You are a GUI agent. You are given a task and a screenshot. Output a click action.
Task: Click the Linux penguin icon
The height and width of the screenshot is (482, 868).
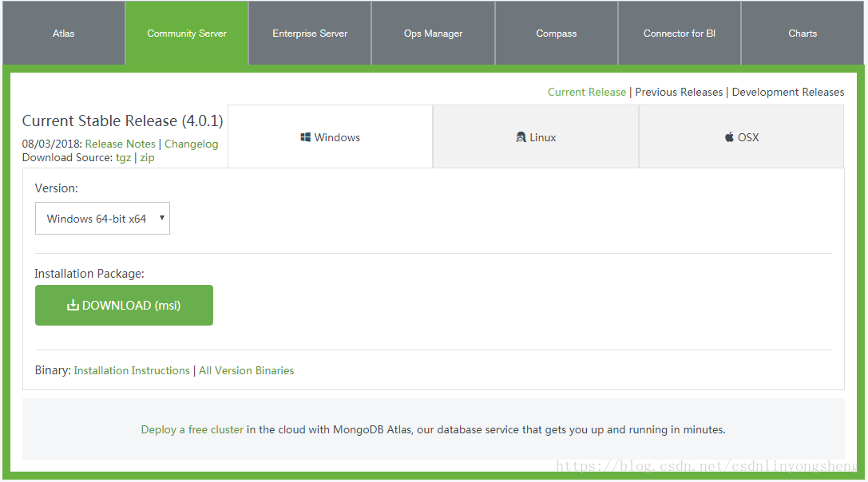pos(521,137)
